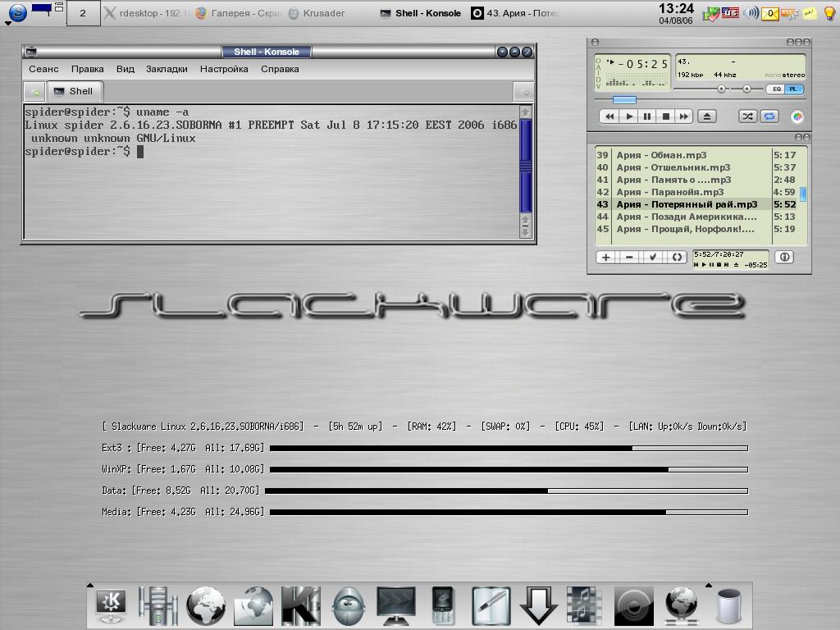Click the play button in the audio player
This screenshot has width=840, height=630.
[629, 116]
